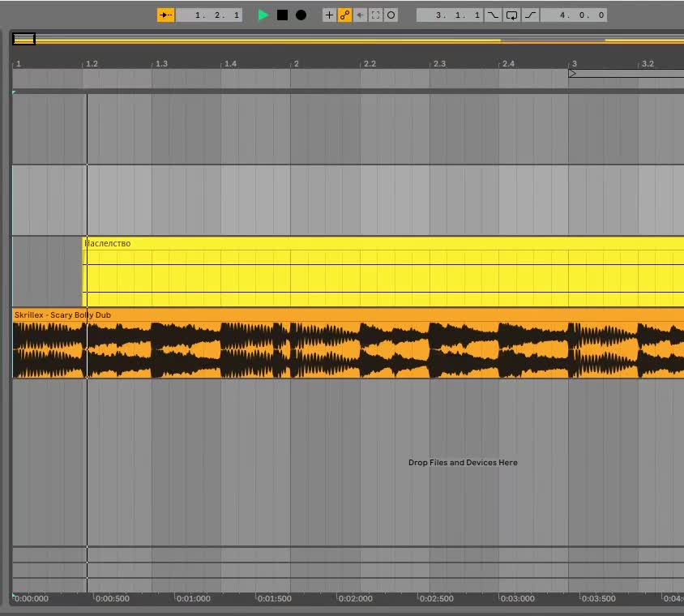Click the orange audio clip waveform
684x616 pixels.
pos(348,350)
